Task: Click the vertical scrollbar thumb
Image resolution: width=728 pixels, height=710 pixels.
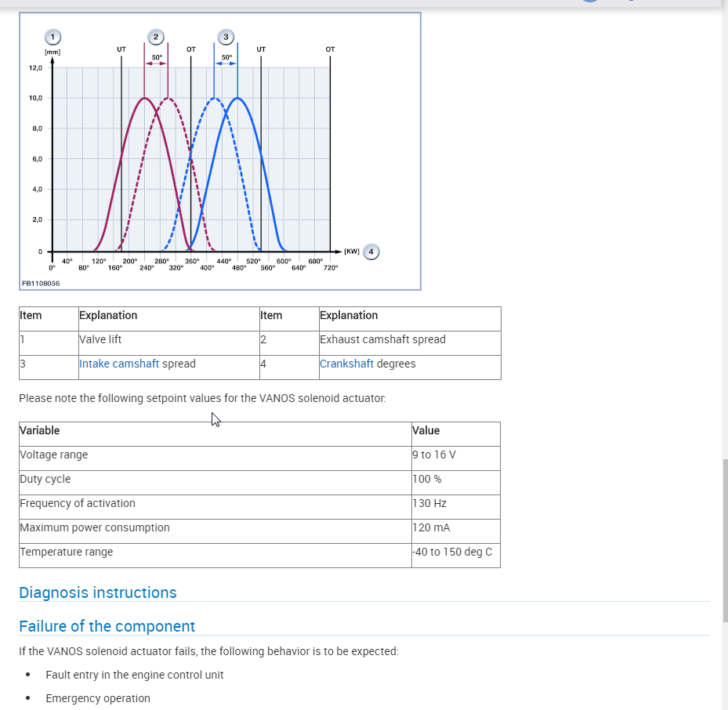Action: pyautogui.click(x=724, y=541)
